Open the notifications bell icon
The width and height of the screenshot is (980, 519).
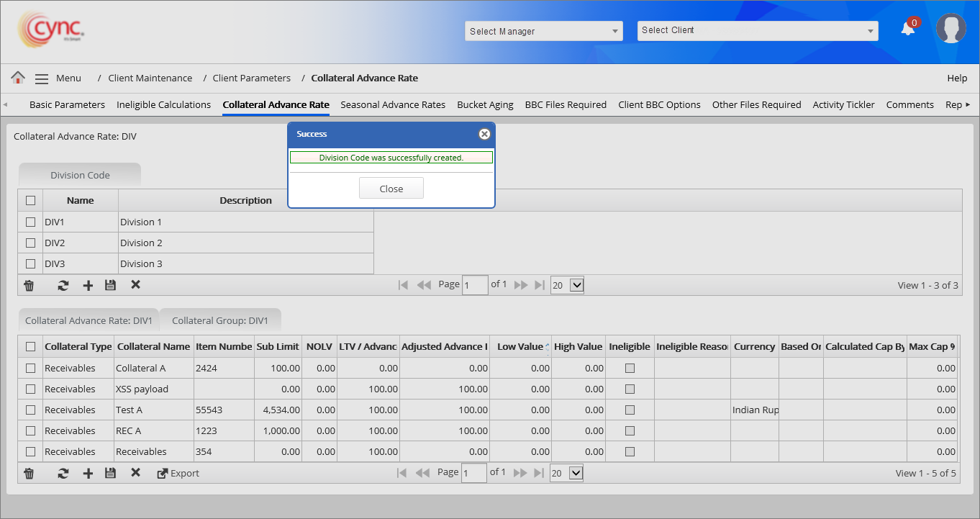point(908,29)
